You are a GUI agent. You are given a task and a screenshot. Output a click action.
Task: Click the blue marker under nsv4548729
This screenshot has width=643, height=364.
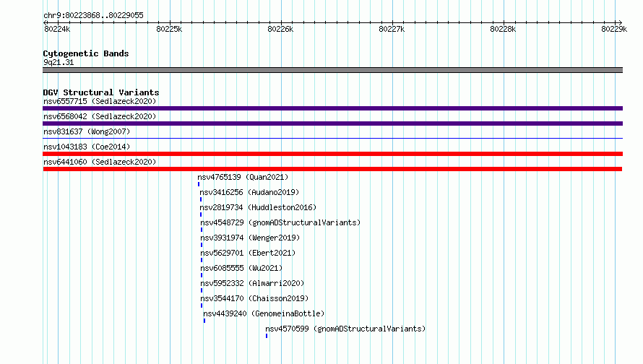coord(202,230)
